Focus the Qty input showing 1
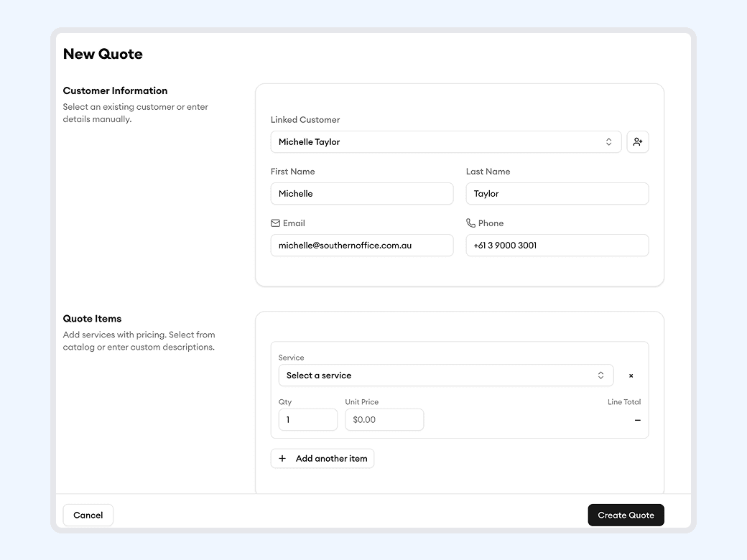Image resolution: width=747 pixels, height=560 pixels. (x=307, y=419)
